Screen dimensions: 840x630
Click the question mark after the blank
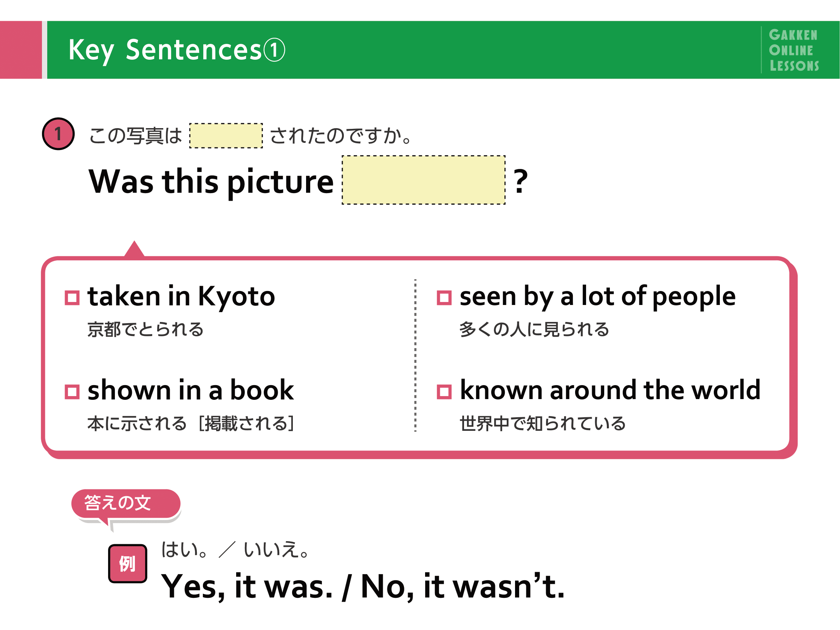(x=520, y=181)
